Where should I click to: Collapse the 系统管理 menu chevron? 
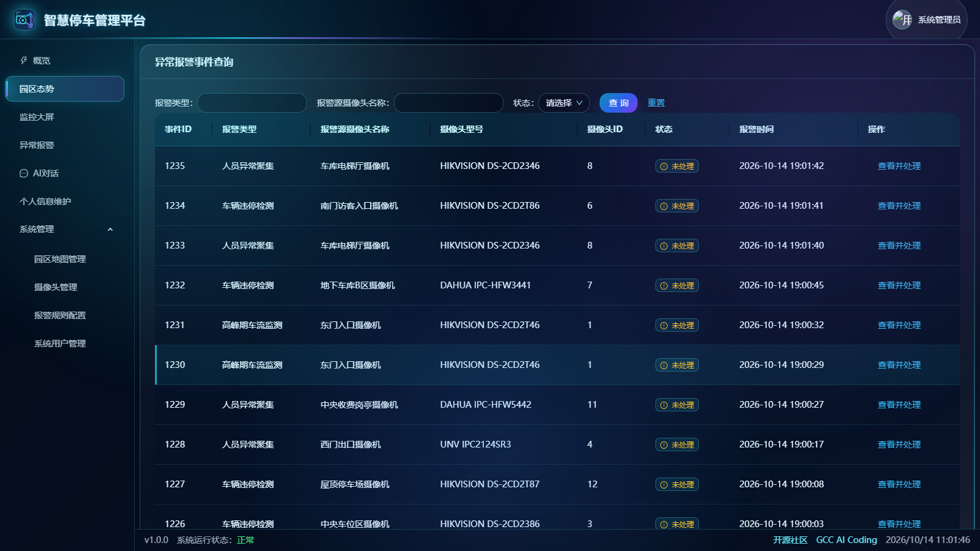coord(110,230)
